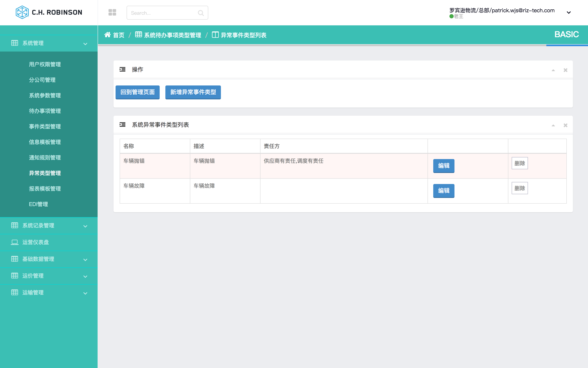Click the list icon in 操作 panel header
The height and width of the screenshot is (368, 588).
[x=122, y=70]
